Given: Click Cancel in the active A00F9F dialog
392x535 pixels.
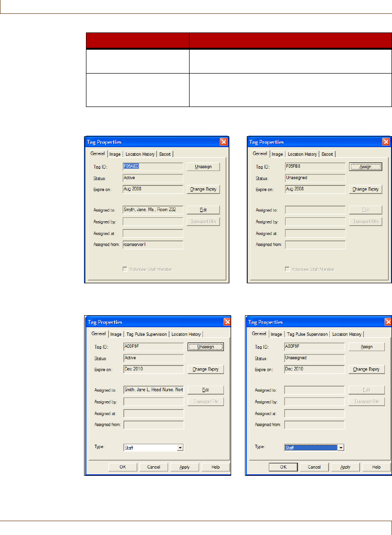Looking at the screenshot, I should point(154,467).
